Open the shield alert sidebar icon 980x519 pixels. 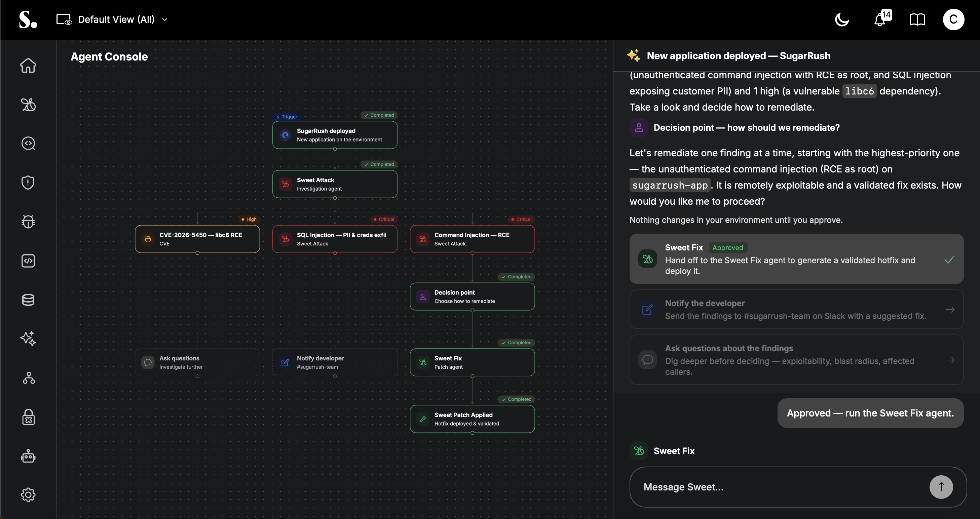click(x=28, y=183)
